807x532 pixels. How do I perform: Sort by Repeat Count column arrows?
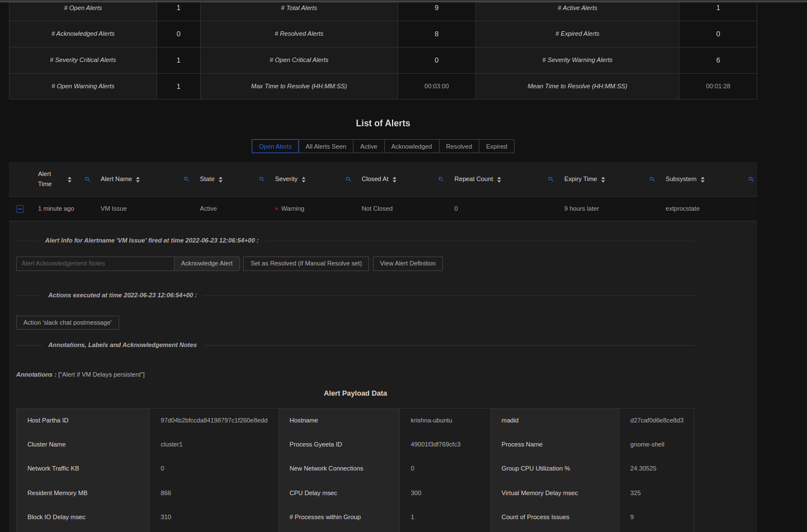(x=499, y=179)
